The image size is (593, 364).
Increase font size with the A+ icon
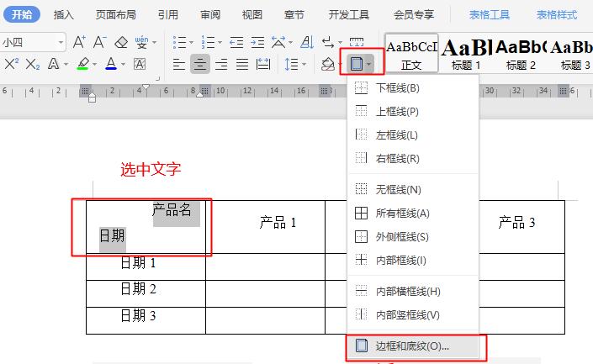(79, 42)
